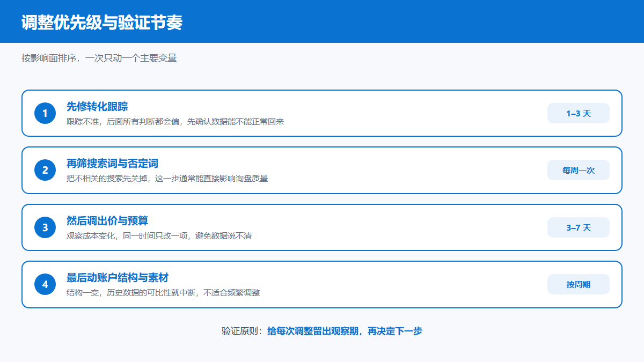Click the heading "然后调出价与预算"
This screenshot has height=362, width=644.
coord(107,220)
